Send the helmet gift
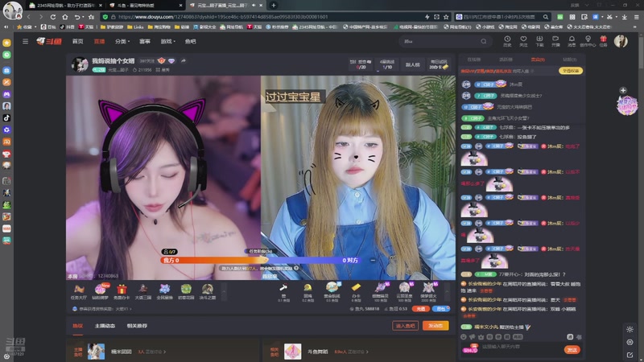 click(308, 292)
